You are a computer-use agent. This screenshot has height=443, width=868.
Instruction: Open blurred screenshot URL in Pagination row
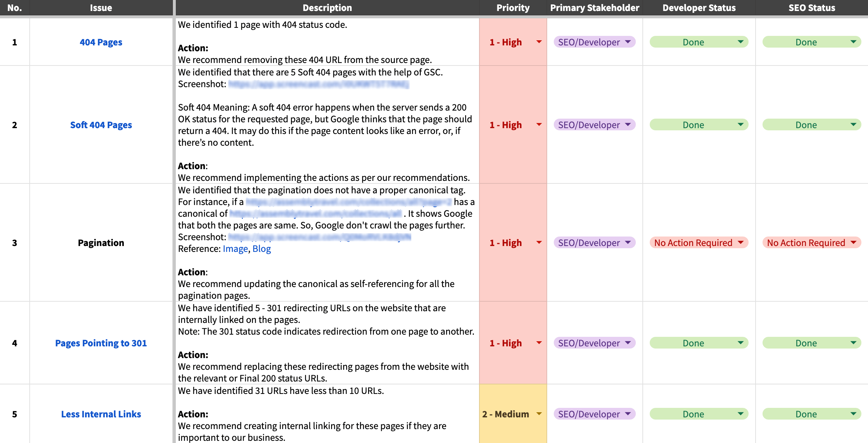[319, 237]
